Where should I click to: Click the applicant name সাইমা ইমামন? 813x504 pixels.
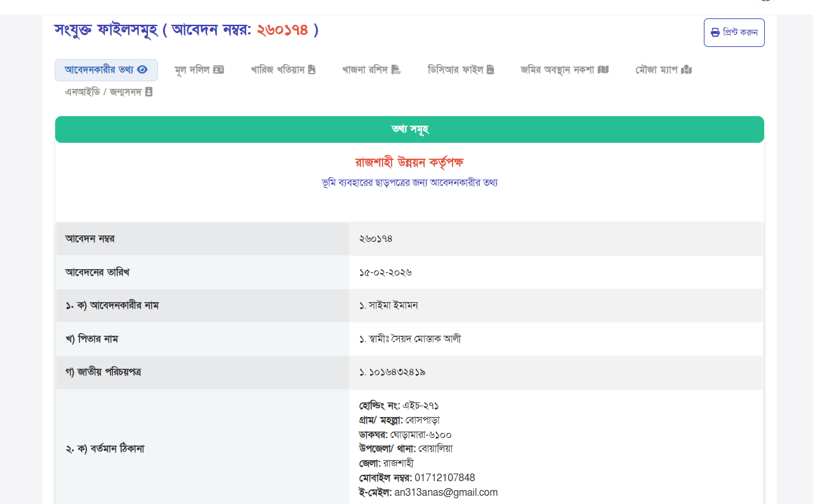[x=393, y=305]
